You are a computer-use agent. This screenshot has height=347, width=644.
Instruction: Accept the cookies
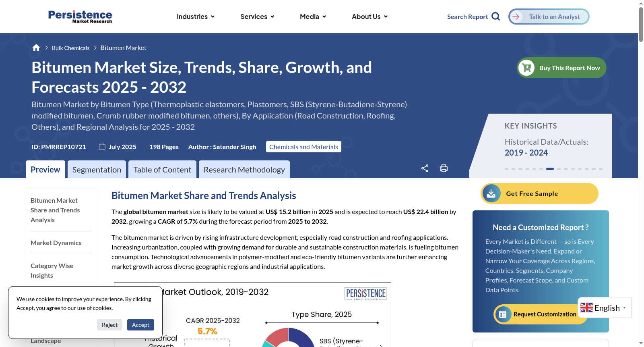coord(140,325)
